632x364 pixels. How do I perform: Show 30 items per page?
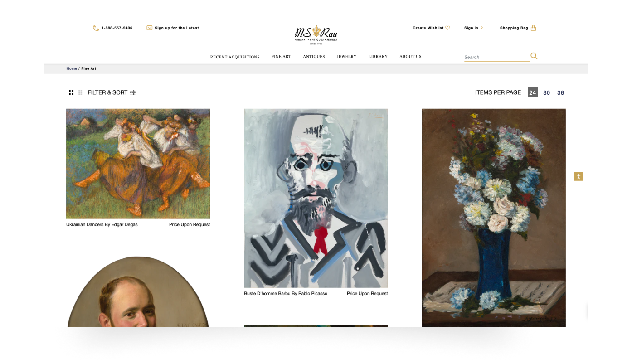(x=546, y=92)
